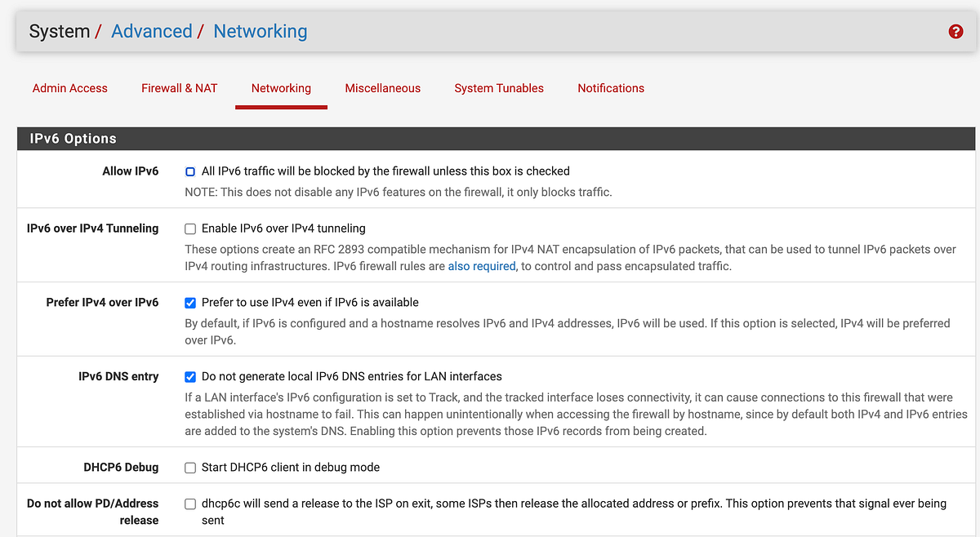Enable Start DHCP6 client in debug mode
Viewport: 980px width, 537px height.
[189, 467]
